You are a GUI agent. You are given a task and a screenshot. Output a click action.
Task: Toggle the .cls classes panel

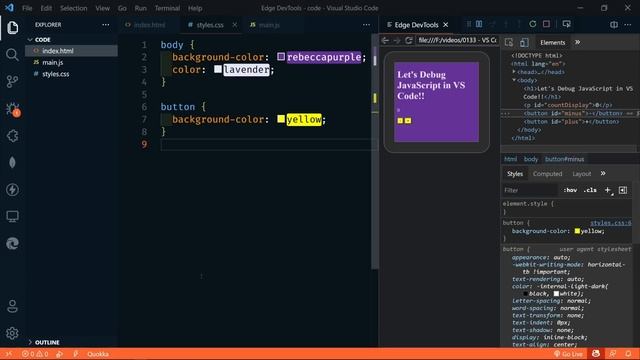(590, 190)
